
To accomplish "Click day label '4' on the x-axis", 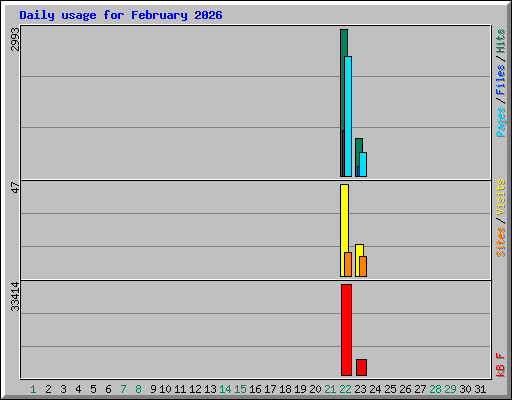I will coord(78,389).
